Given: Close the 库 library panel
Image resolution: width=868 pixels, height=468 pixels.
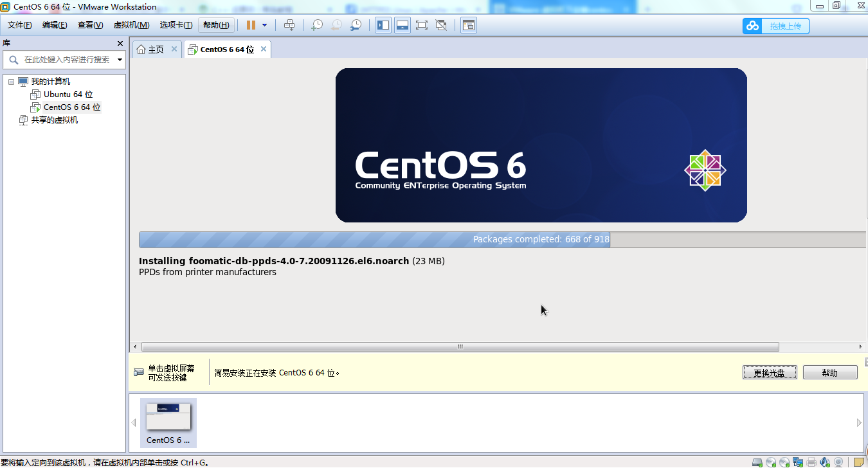Looking at the screenshot, I should [120, 43].
